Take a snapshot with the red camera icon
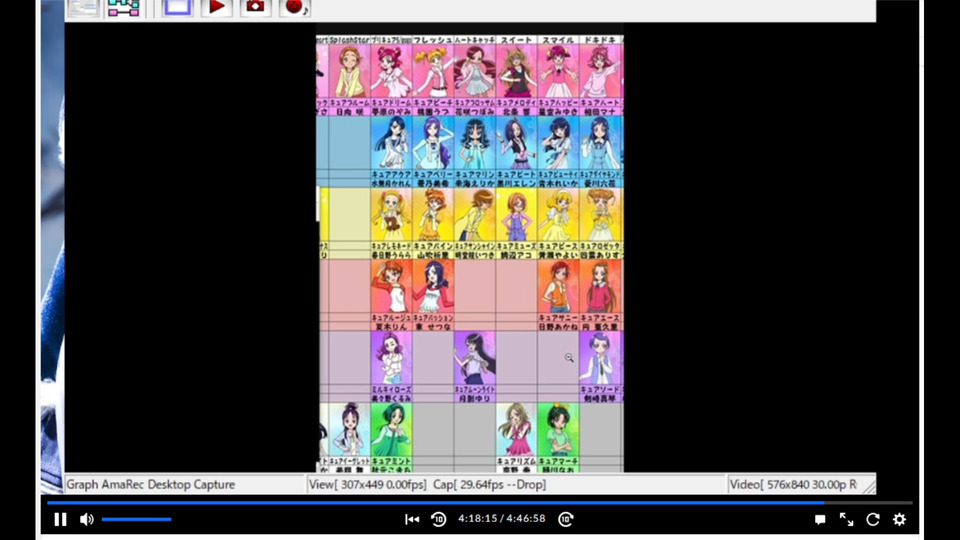Image resolution: width=960 pixels, height=540 pixels. pyautogui.click(x=255, y=7)
